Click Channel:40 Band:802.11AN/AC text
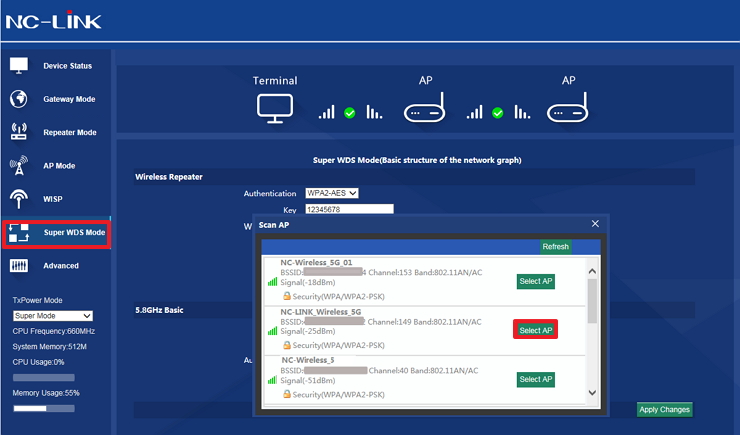This screenshot has width=740, height=435. pyautogui.click(x=423, y=370)
